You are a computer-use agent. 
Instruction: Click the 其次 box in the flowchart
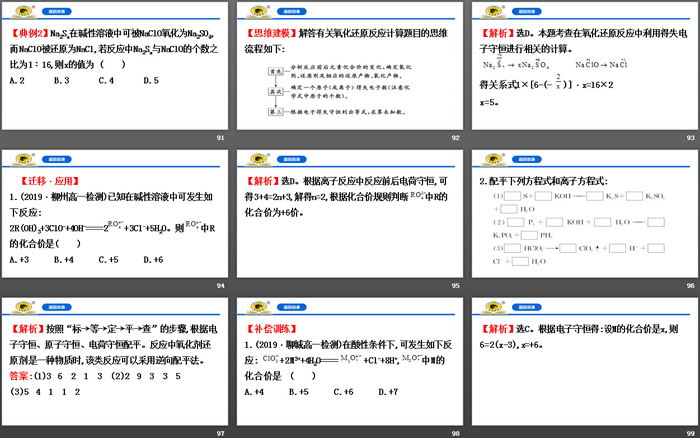[276, 92]
